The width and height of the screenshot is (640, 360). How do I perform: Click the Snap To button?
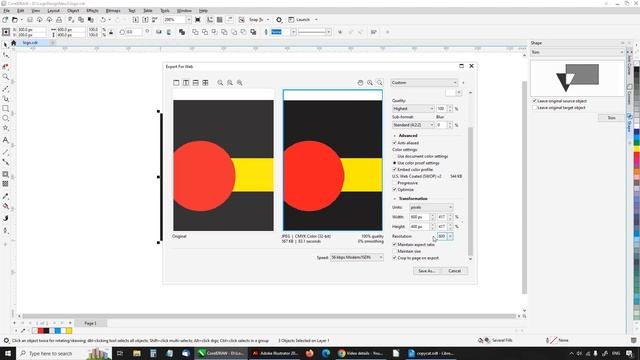(x=257, y=20)
